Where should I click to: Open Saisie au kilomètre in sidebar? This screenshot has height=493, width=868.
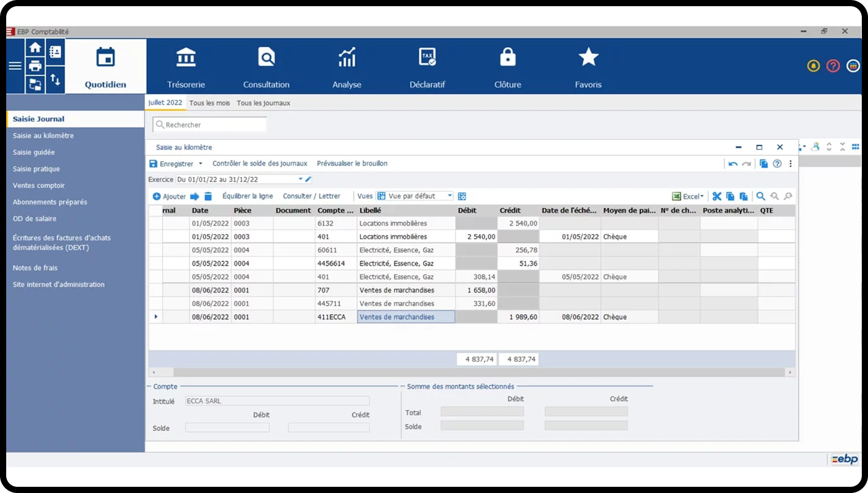[43, 136]
